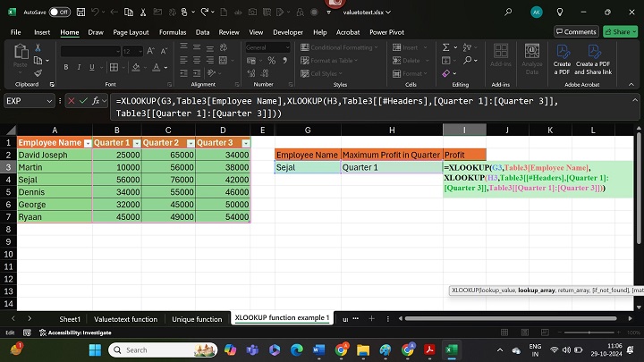Click the Insert Function fx icon
This screenshot has width=644, height=362.
click(x=95, y=102)
